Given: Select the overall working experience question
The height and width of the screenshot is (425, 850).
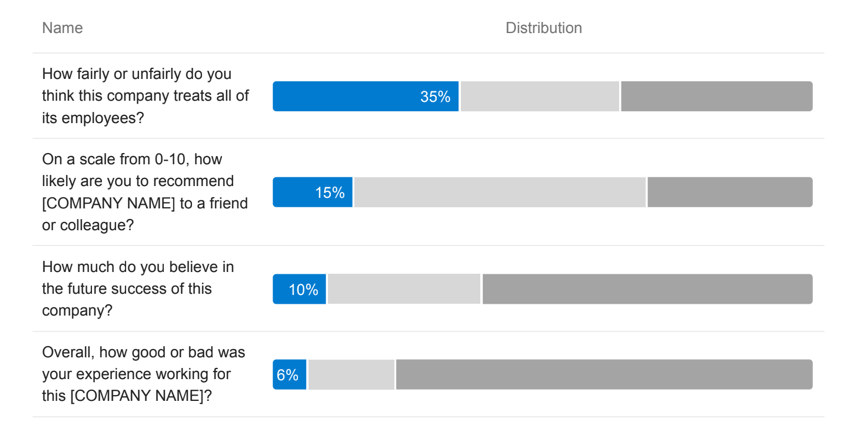Looking at the screenshot, I should tap(143, 374).
